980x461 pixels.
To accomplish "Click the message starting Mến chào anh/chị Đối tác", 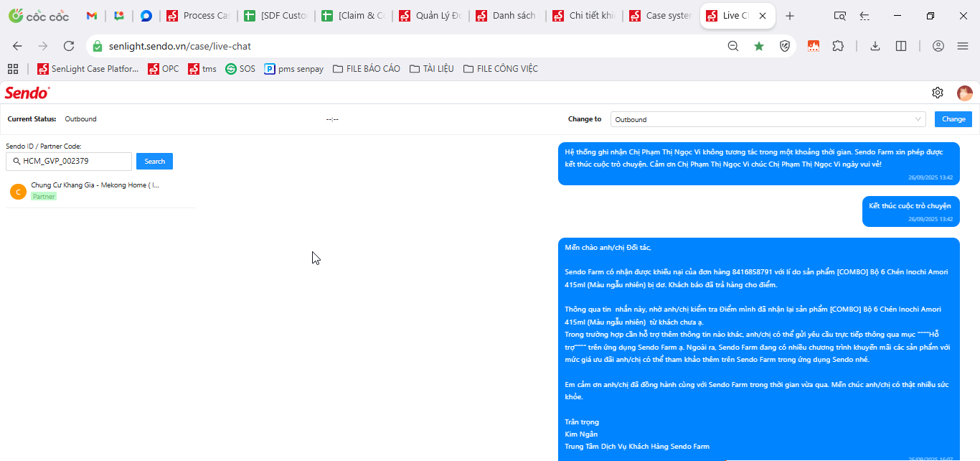I will [759, 350].
